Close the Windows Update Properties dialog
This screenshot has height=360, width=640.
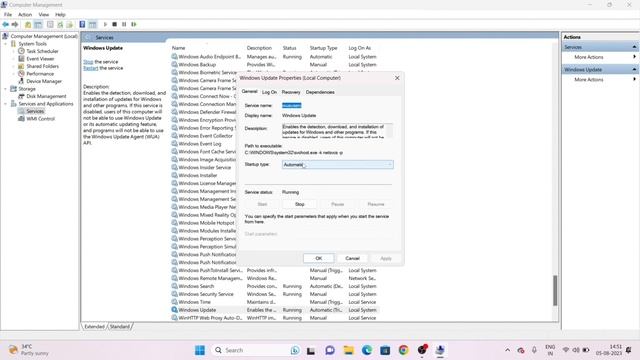[x=397, y=78]
